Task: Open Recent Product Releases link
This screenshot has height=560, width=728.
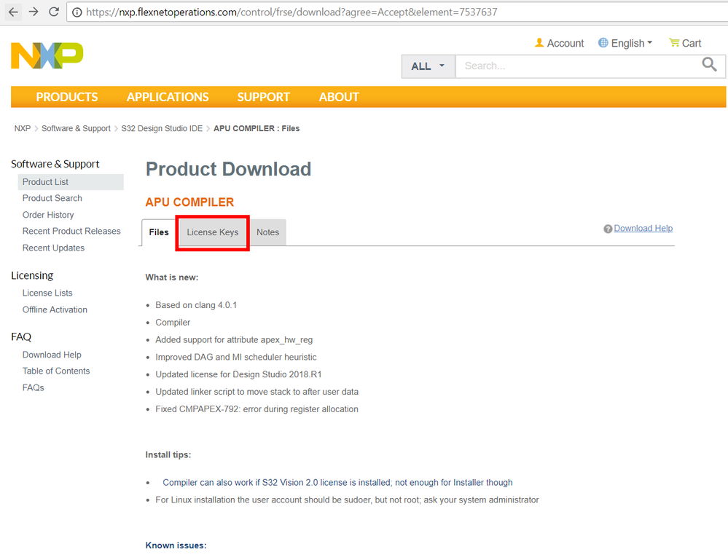Action: click(x=71, y=232)
